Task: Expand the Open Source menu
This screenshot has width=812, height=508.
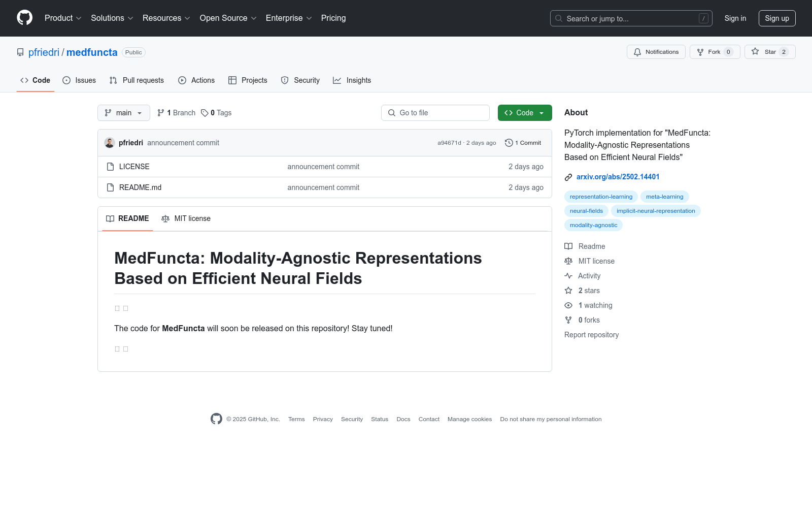Action: point(228,18)
